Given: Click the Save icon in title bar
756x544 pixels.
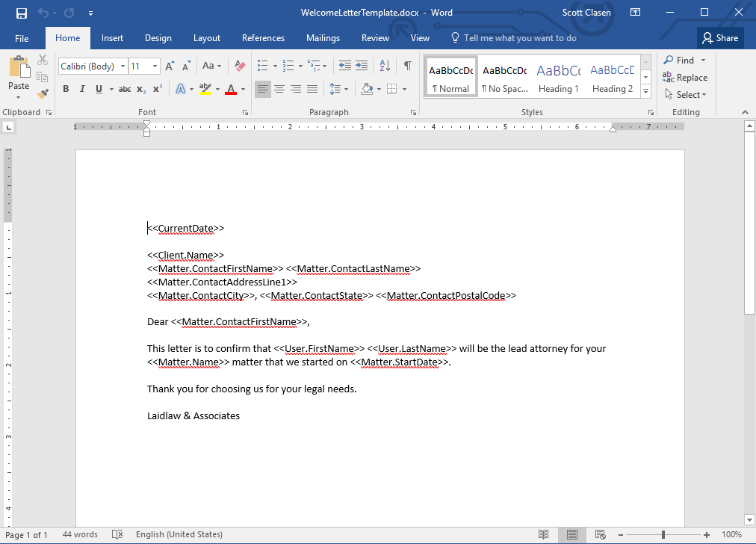Looking at the screenshot, I should 21,13.
